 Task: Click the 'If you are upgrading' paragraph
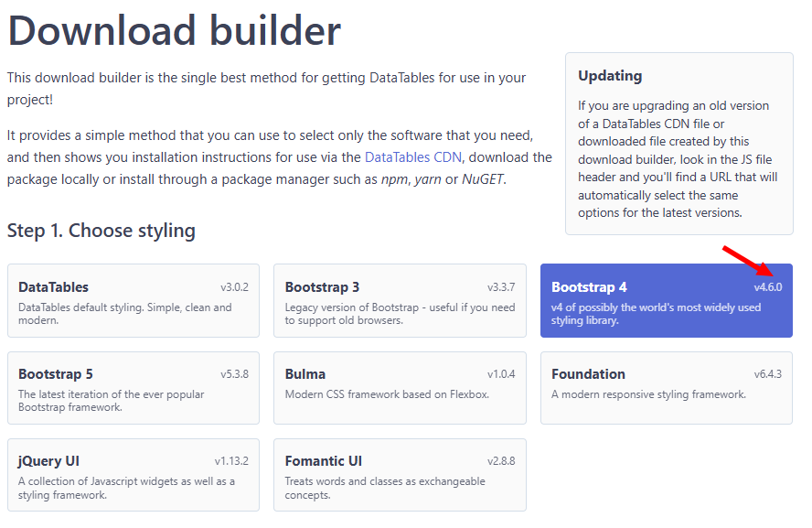(678, 159)
